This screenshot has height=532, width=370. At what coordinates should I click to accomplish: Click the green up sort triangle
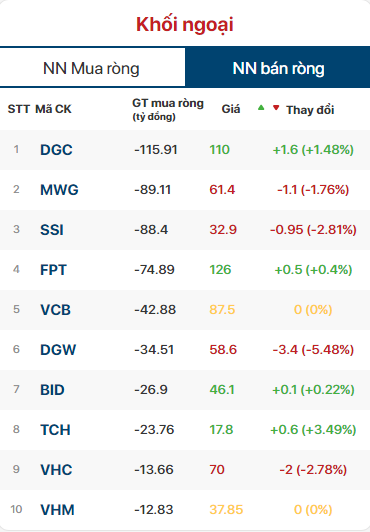261,108
